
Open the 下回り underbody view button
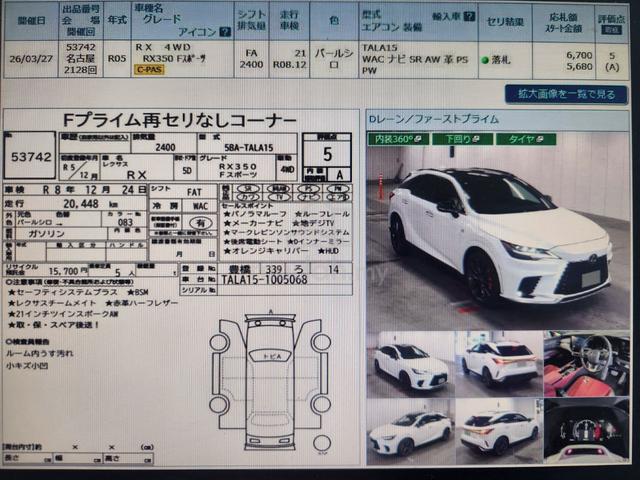(x=462, y=139)
